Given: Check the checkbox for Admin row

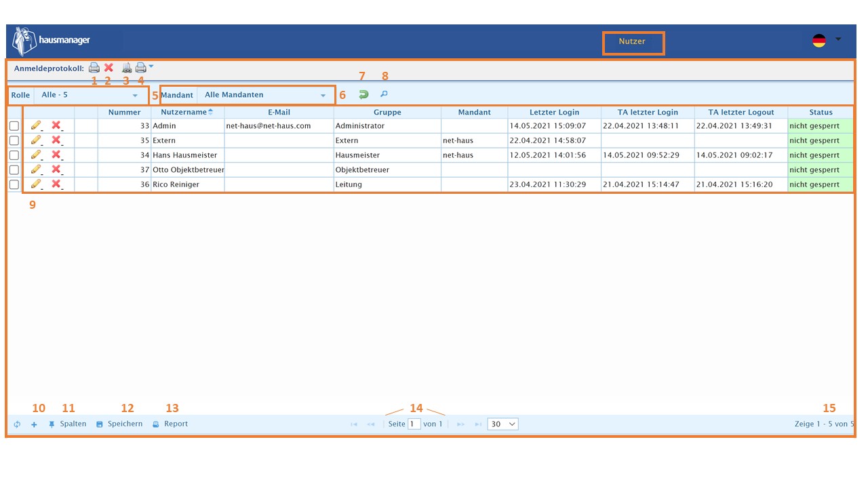Looking at the screenshot, I should click(14, 126).
